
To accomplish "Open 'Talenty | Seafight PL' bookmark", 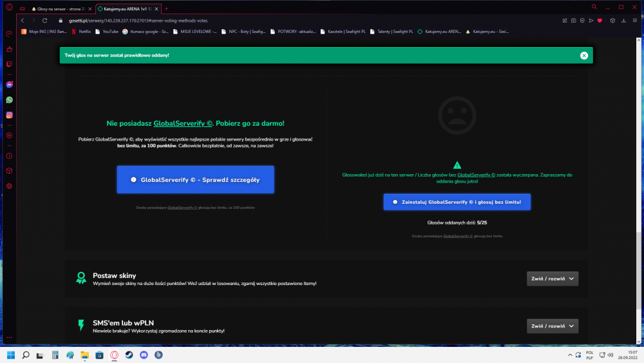I will tap(392, 32).
